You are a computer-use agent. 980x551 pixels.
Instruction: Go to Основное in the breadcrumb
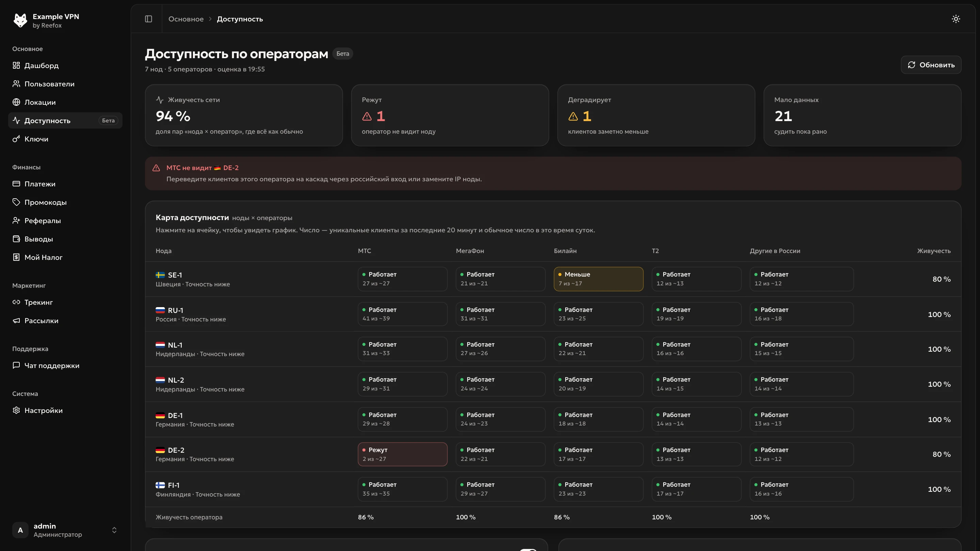186,19
